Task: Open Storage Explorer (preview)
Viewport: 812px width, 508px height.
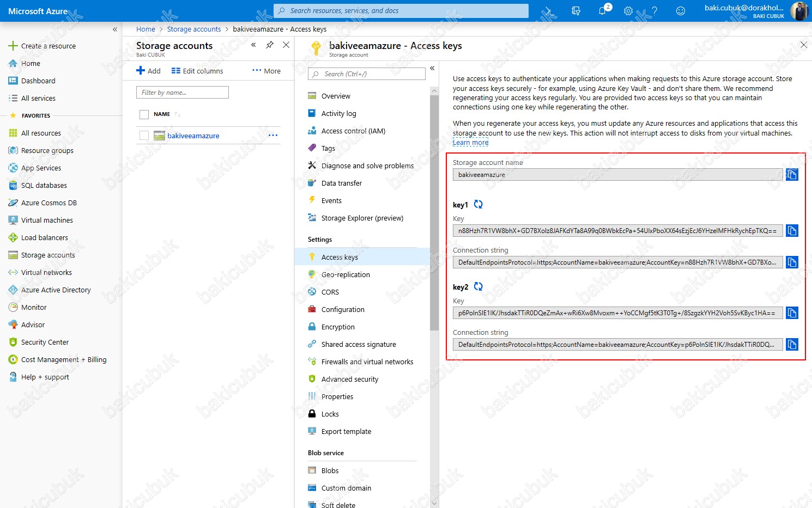Action: (x=362, y=218)
